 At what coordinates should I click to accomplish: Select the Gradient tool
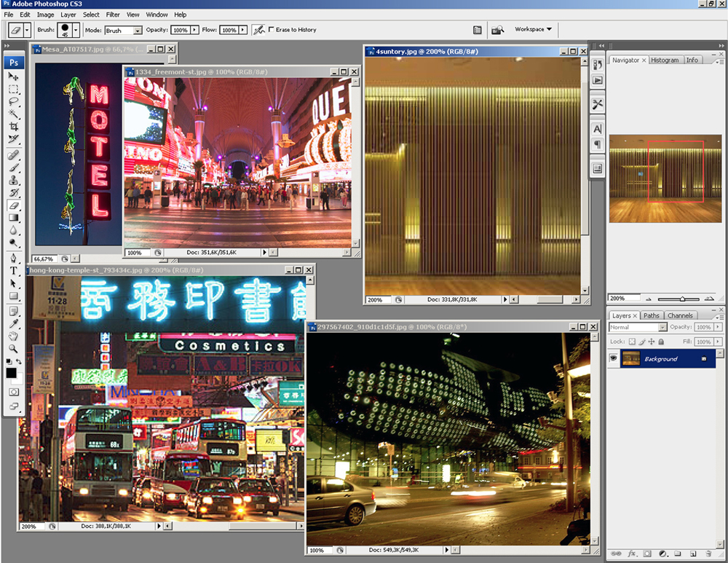tap(13, 217)
